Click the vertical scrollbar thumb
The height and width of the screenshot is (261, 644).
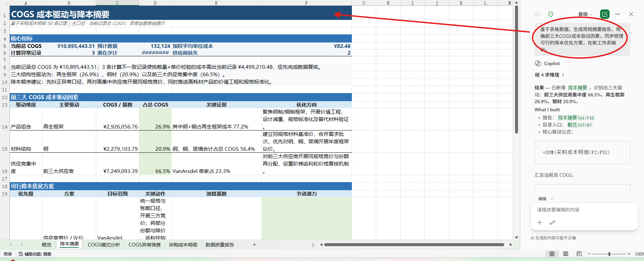(516, 69)
